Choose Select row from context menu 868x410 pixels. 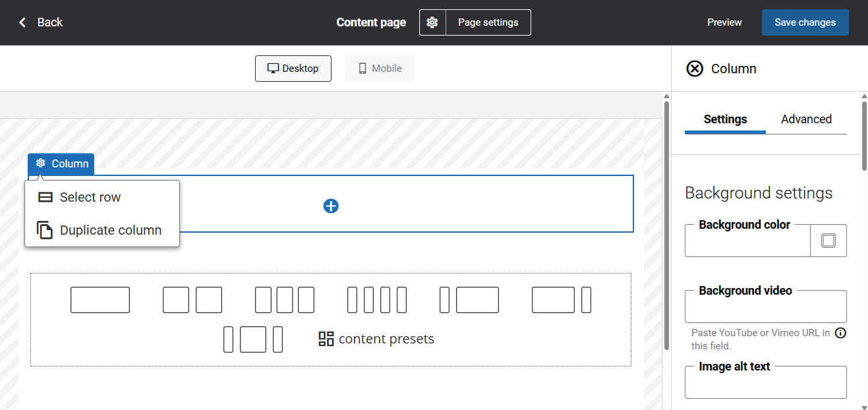pos(90,197)
